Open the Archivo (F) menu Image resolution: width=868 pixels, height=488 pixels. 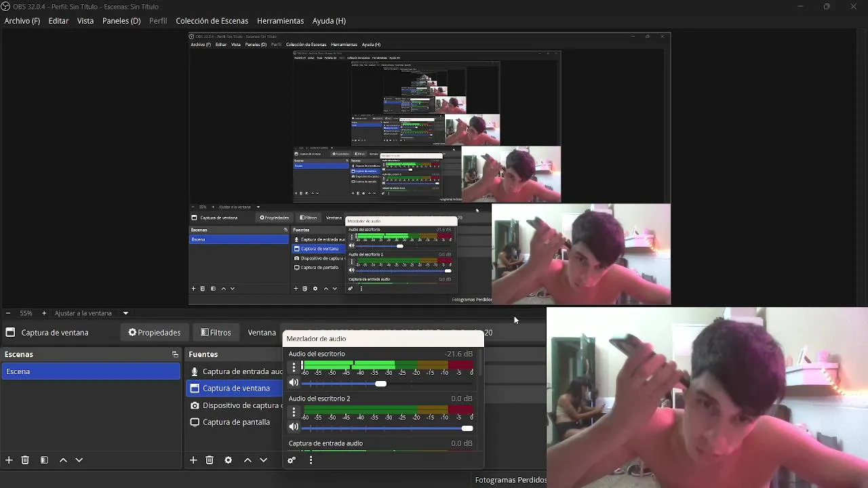pos(22,21)
